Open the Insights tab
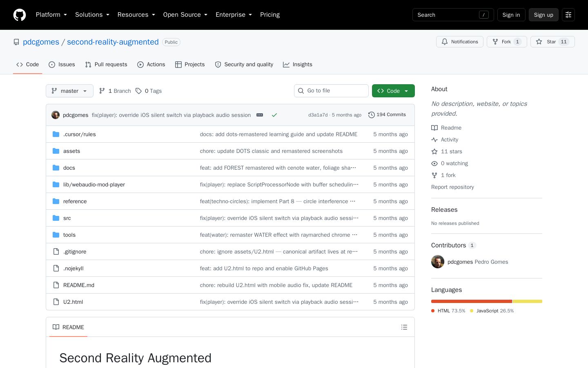The width and height of the screenshot is (588, 368). pos(298,65)
